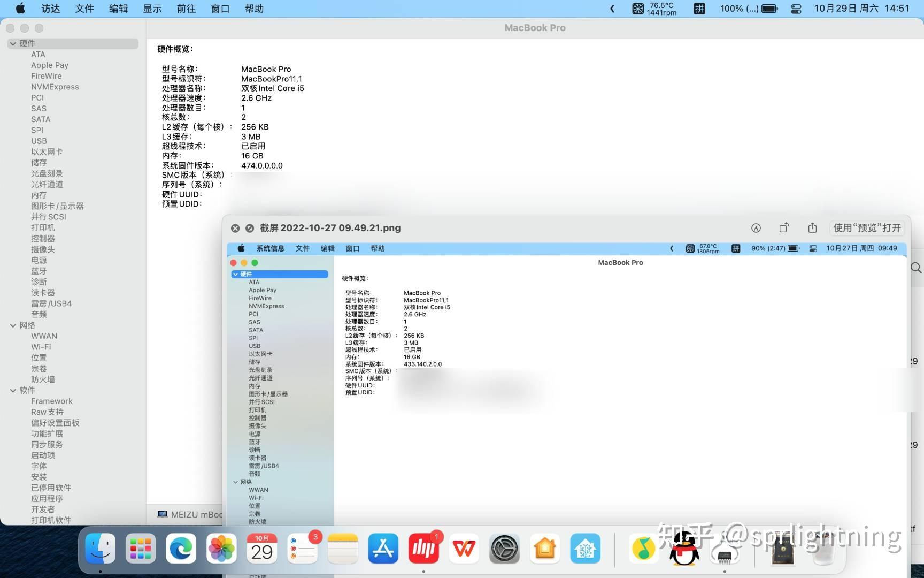Screen dimensions: 924x578
Task: Open Launchpad from the Dock
Action: pos(140,548)
